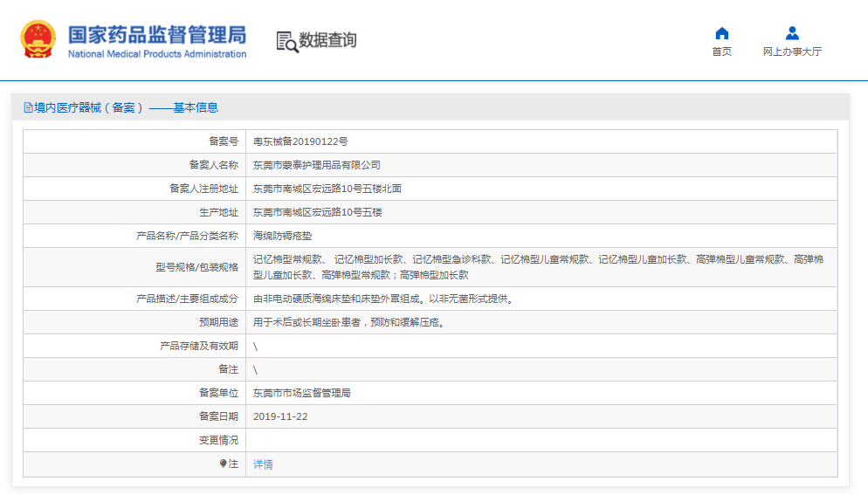
Task: Click the bullet icon beside 注
Action: tap(224, 464)
